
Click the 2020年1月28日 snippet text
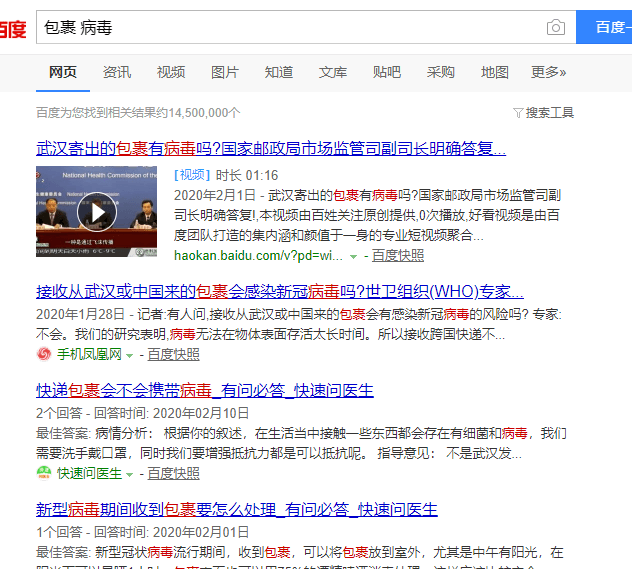point(299,324)
